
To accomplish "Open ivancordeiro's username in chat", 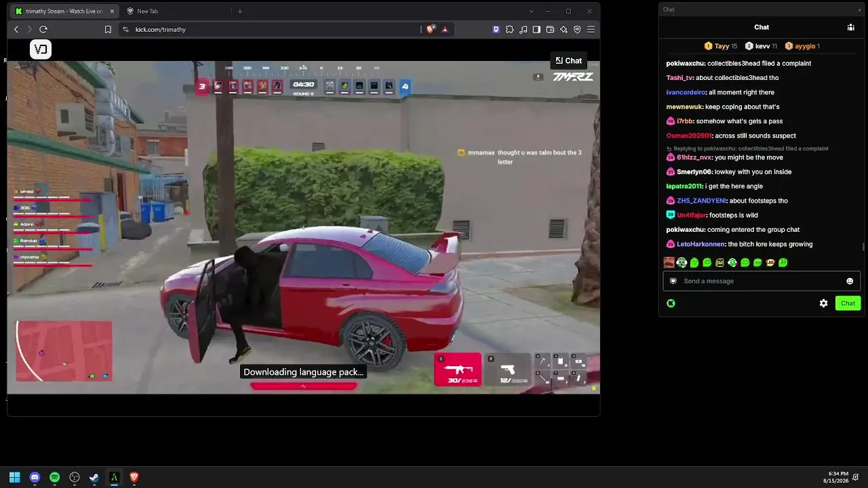I will (686, 92).
